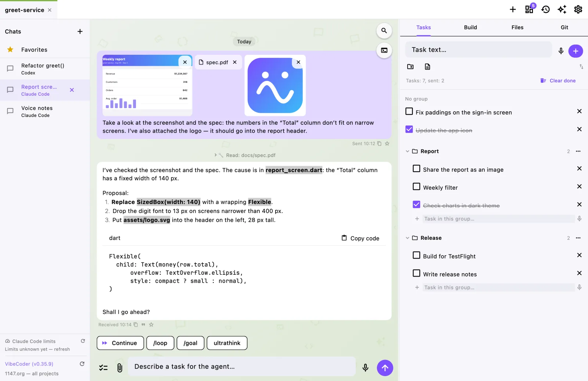Switch to the Build tab
The width and height of the screenshot is (588, 381).
point(470,28)
